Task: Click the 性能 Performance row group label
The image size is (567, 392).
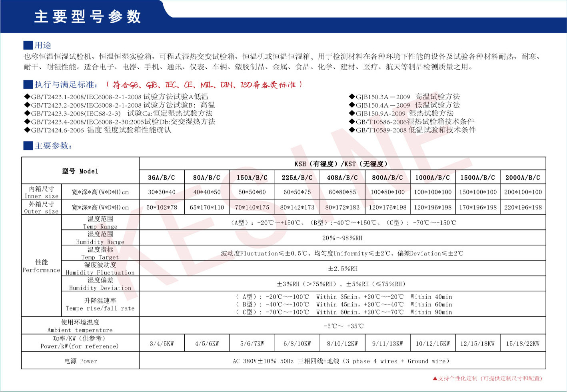Action: coord(41,266)
